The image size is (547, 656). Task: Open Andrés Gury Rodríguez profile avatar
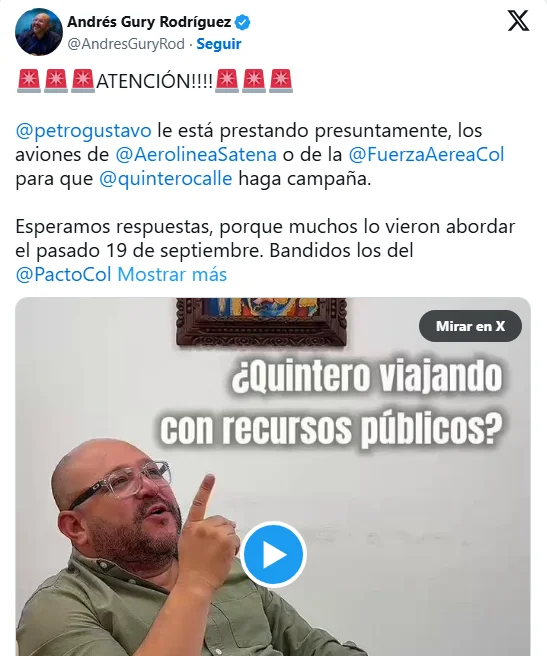[x=39, y=32]
